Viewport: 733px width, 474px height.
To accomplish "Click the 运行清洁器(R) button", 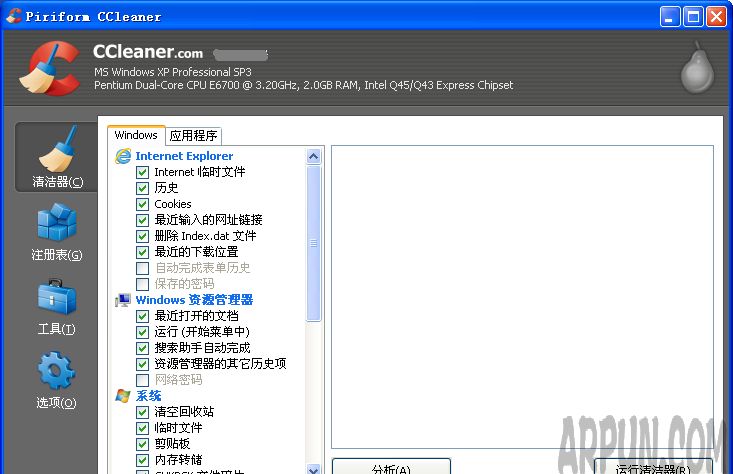I will click(653, 467).
